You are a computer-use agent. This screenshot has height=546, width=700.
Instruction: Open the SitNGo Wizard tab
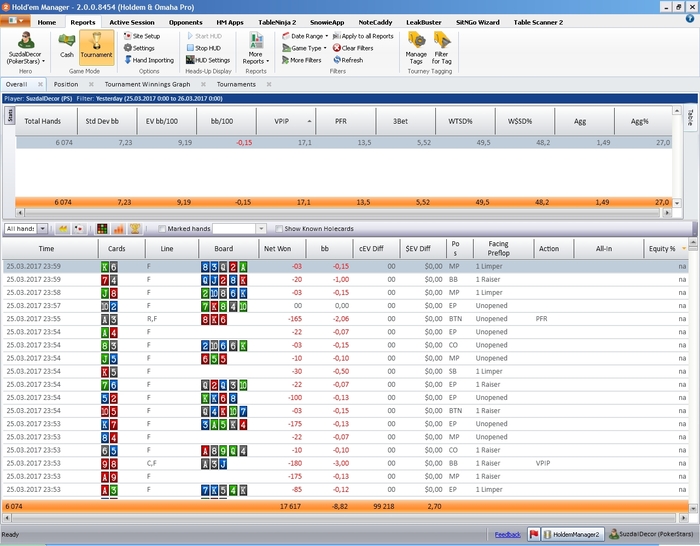click(x=478, y=22)
